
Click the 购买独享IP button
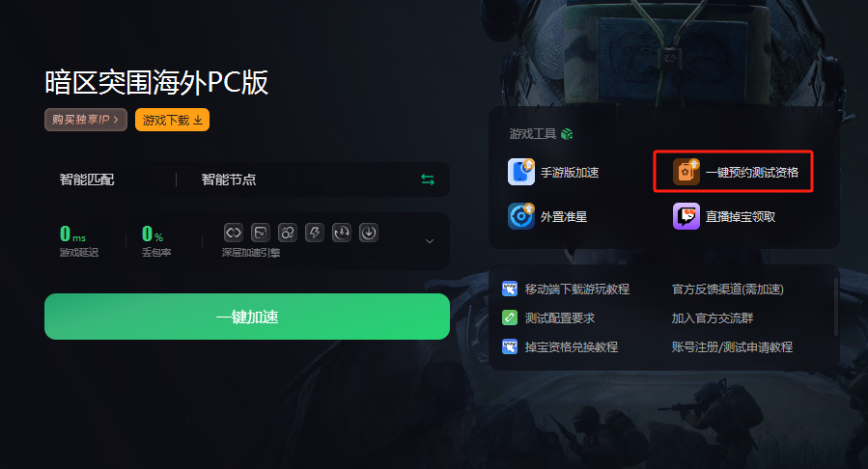tap(86, 120)
